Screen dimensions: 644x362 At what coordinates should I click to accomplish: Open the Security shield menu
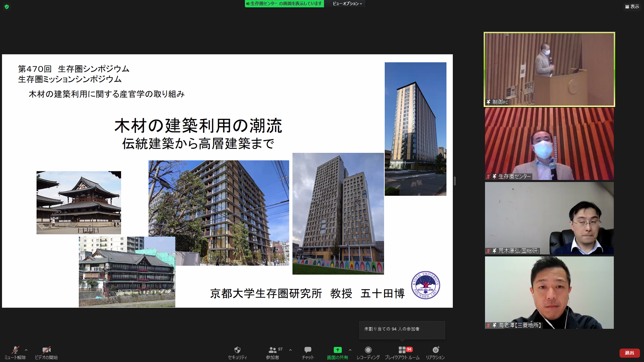coord(237,353)
